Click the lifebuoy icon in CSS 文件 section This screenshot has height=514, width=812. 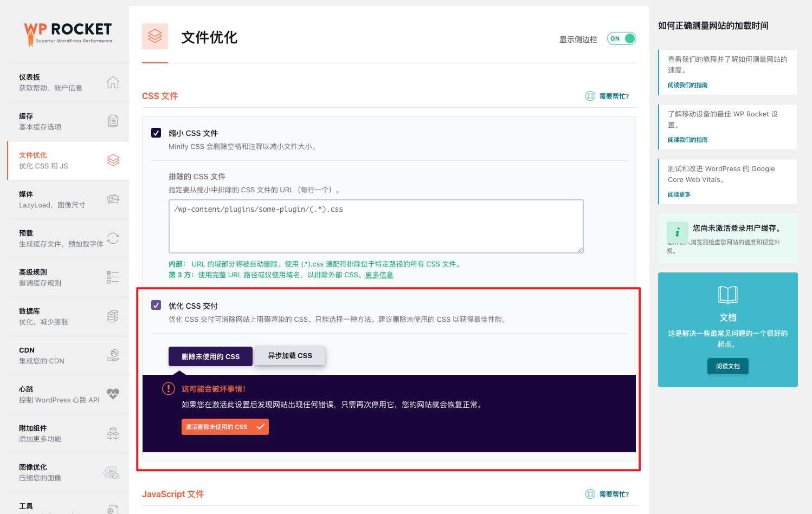click(590, 96)
